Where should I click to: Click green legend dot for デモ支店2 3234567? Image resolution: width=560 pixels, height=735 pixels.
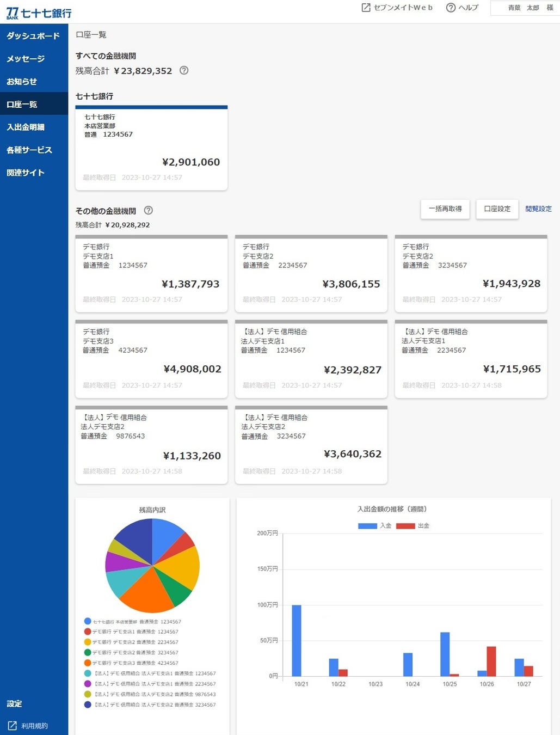[88, 652]
